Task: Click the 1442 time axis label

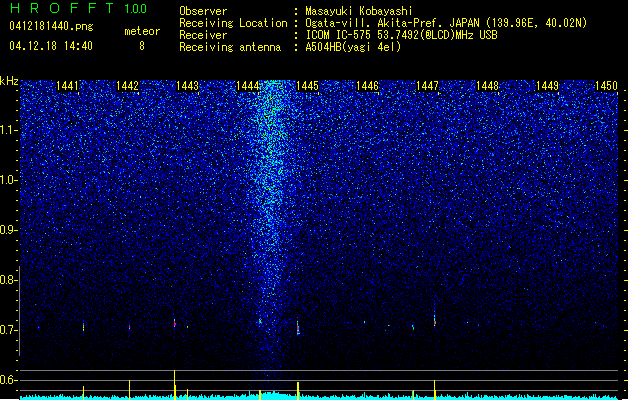Action: click(127, 86)
